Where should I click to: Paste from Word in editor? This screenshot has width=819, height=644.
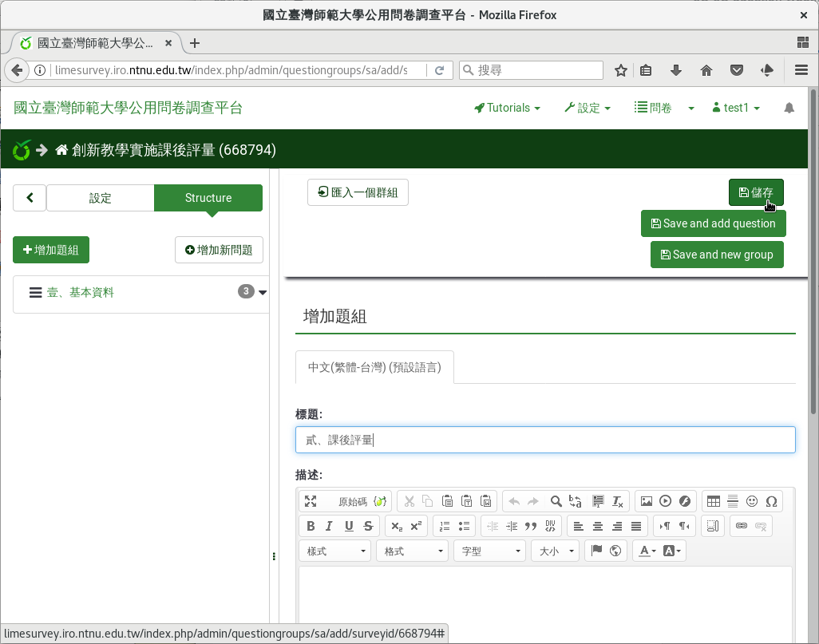point(486,501)
